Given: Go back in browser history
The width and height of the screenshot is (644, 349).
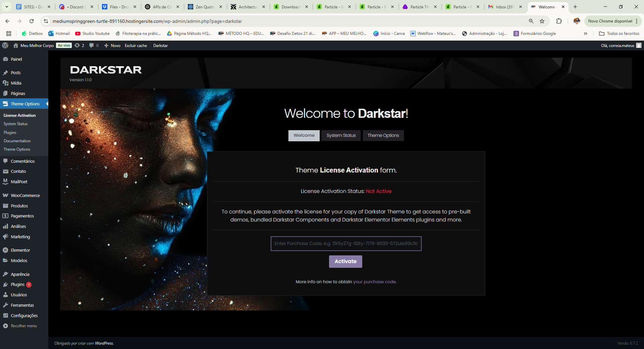Looking at the screenshot, I should (7, 21).
